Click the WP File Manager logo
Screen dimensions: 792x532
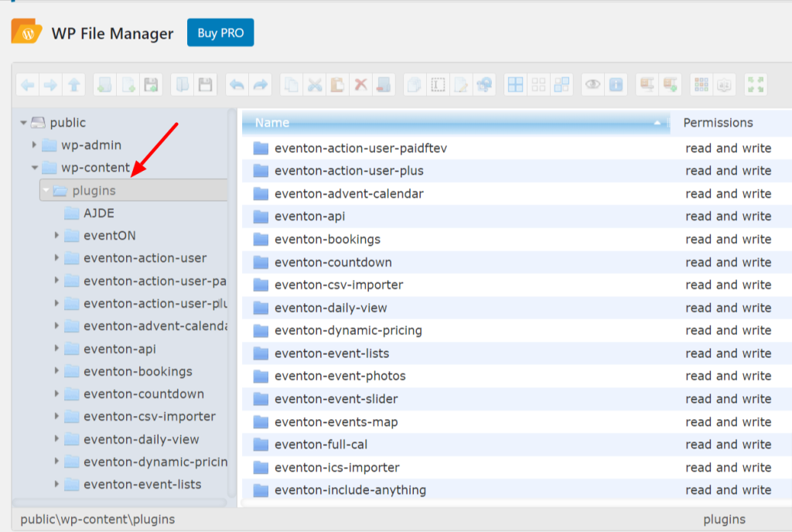point(27,32)
